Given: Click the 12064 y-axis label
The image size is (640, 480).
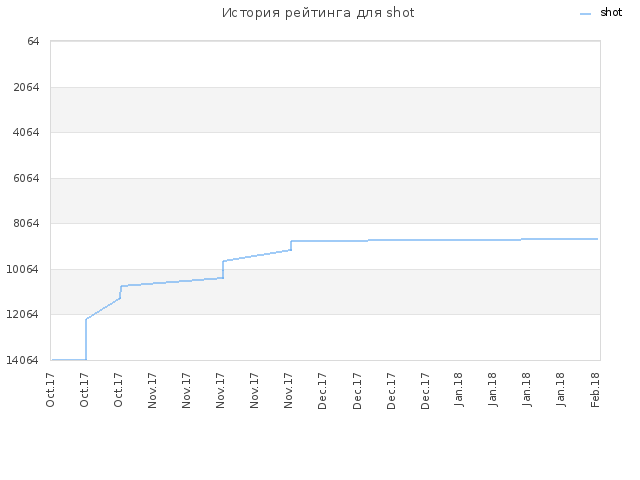Looking at the screenshot, I should point(23,314).
